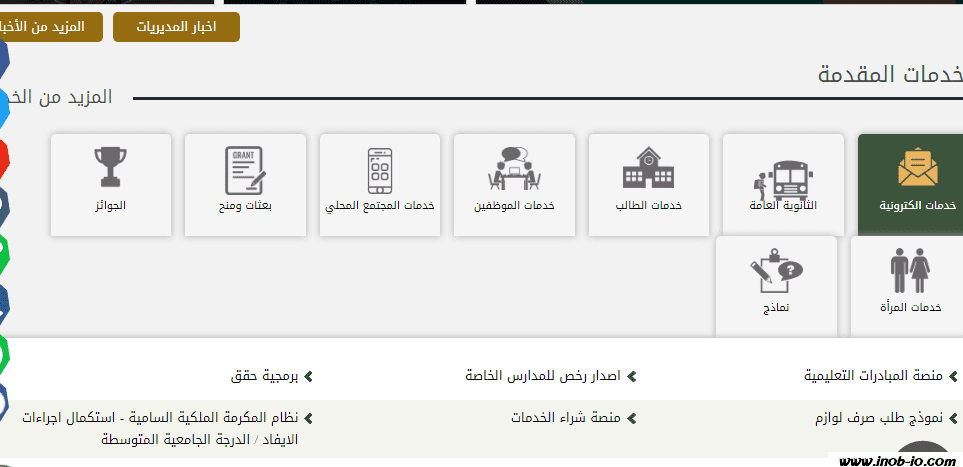Screen dimensions: 963x467
Task: Click the المزيد من الأخبار button
Action: pos(50,27)
